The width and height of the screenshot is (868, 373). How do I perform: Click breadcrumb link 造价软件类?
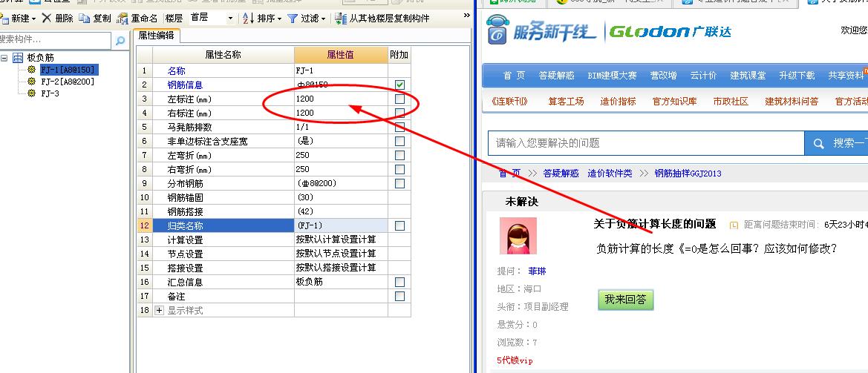pos(610,174)
